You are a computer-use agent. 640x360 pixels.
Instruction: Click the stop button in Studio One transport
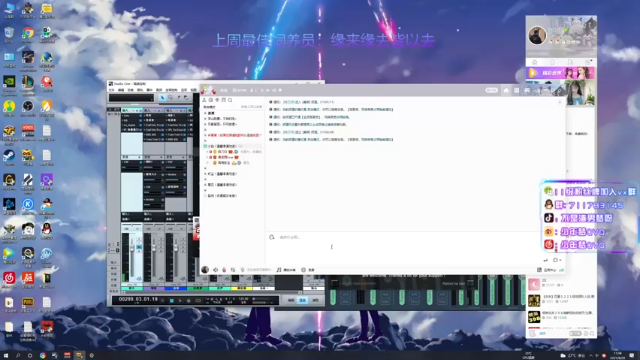coord(171,301)
